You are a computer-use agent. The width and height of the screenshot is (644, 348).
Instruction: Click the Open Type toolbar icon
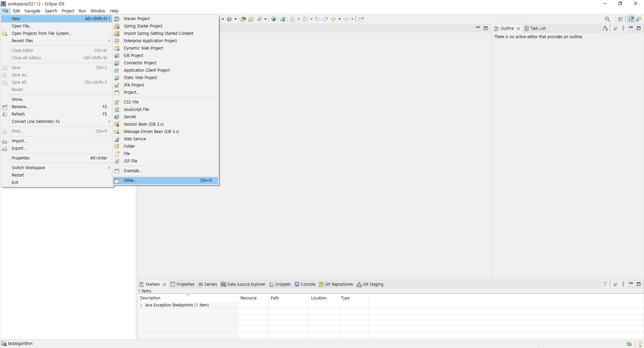(244, 19)
